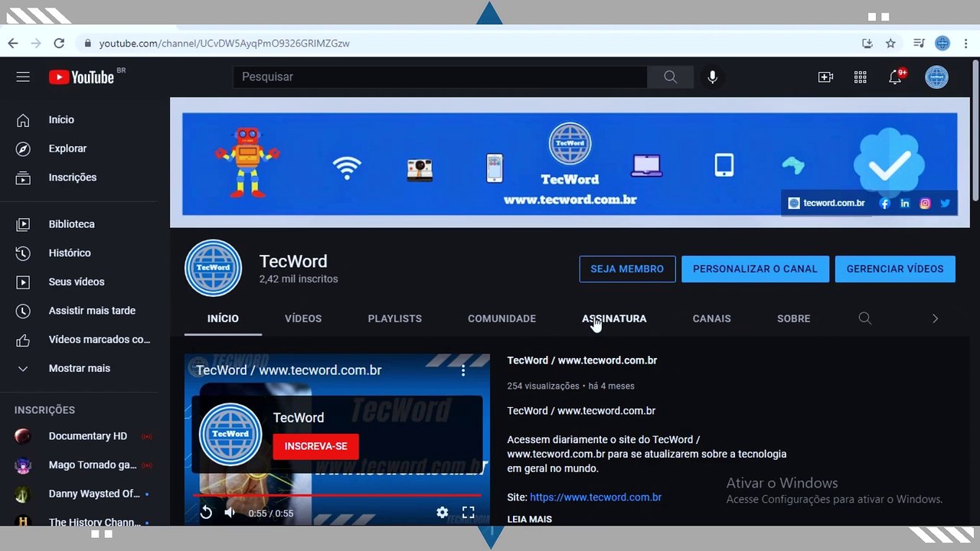
Task: Open the YouTube apps grid
Action: coord(861,77)
